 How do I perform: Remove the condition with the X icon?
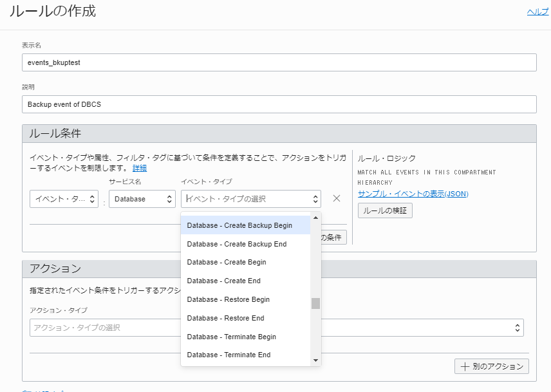(336, 198)
